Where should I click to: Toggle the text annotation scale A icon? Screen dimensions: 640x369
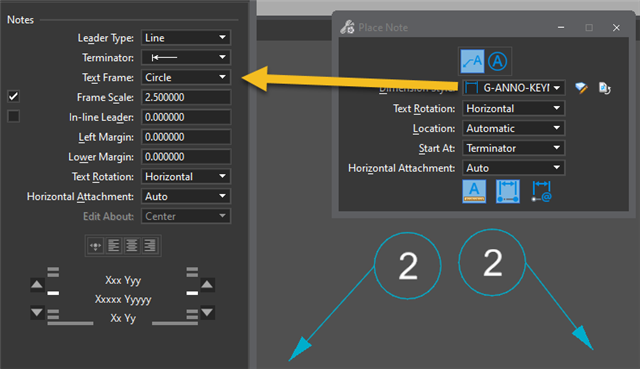[x=474, y=191]
